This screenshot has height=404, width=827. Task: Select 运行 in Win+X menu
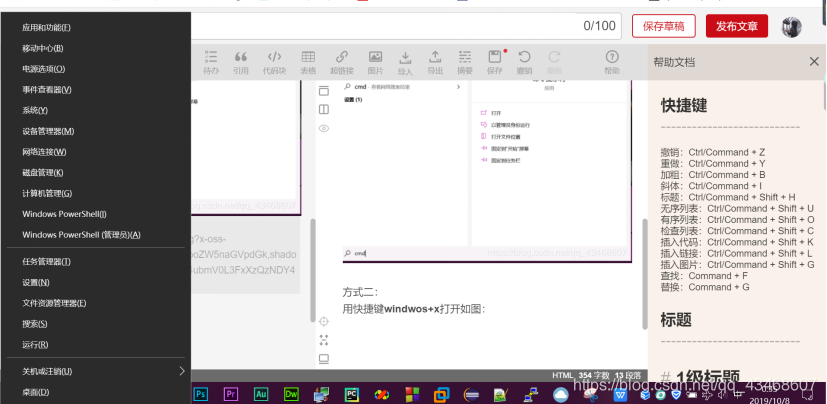coord(96,344)
